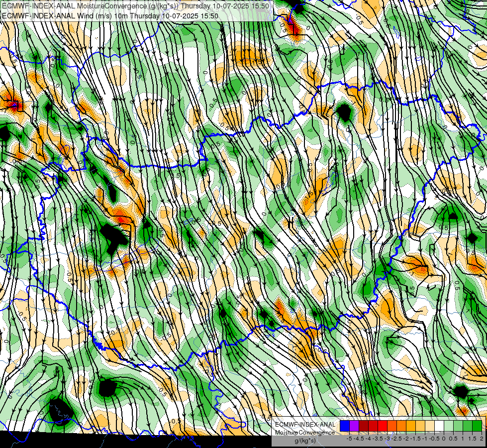Click the purple legend color swatch

[x=354, y=426]
